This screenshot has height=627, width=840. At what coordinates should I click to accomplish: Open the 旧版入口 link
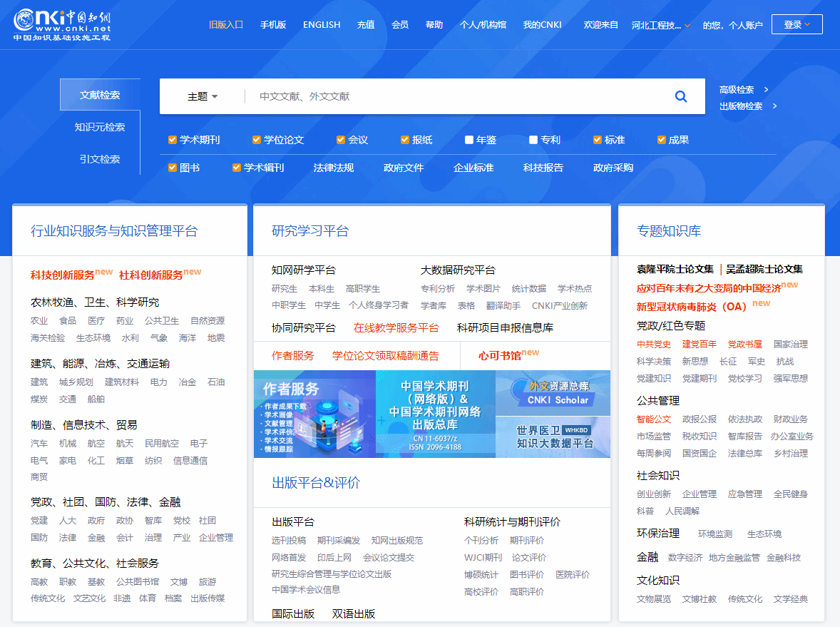tap(226, 25)
